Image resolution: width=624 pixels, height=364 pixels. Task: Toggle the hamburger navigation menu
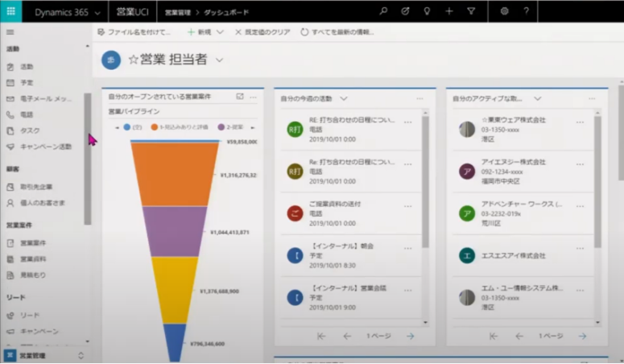tap(10, 32)
